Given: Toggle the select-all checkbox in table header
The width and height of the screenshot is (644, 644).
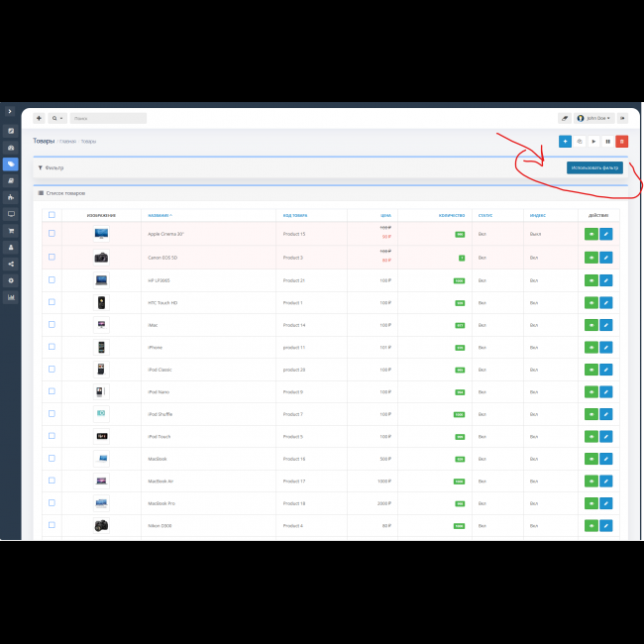Looking at the screenshot, I should pyautogui.click(x=52, y=215).
